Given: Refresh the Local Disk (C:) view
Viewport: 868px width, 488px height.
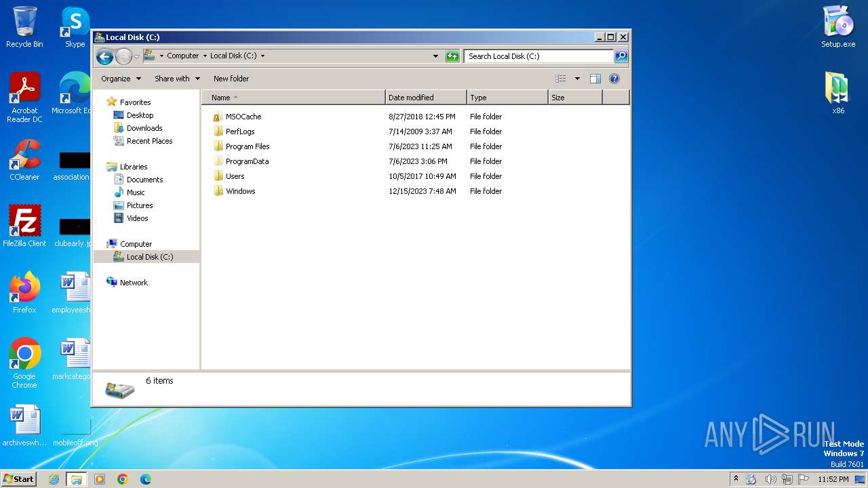Looking at the screenshot, I should pyautogui.click(x=452, y=56).
